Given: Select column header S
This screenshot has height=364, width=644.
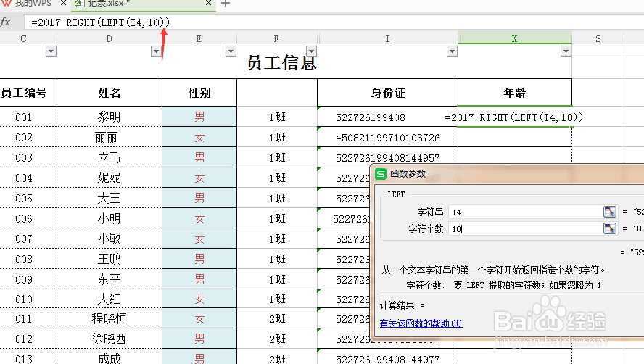Looking at the screenshot, I should click(x=598, y=38).
